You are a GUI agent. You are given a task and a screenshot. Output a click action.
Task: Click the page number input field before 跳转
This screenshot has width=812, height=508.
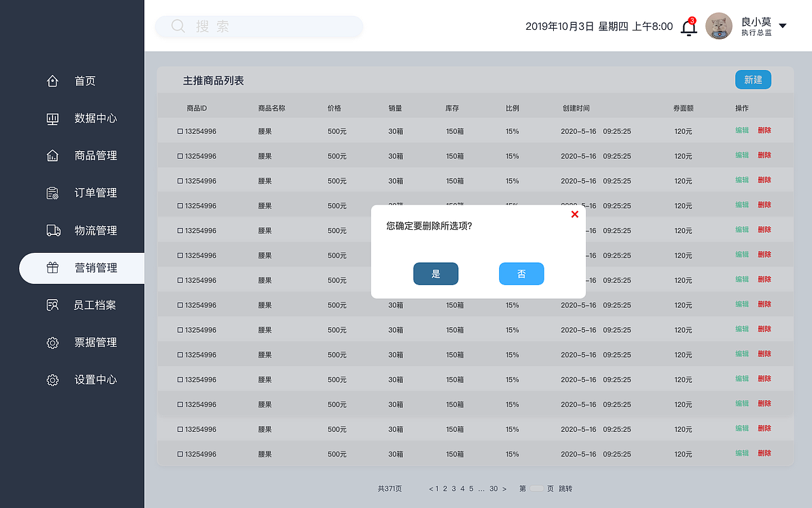coord(536,488)
